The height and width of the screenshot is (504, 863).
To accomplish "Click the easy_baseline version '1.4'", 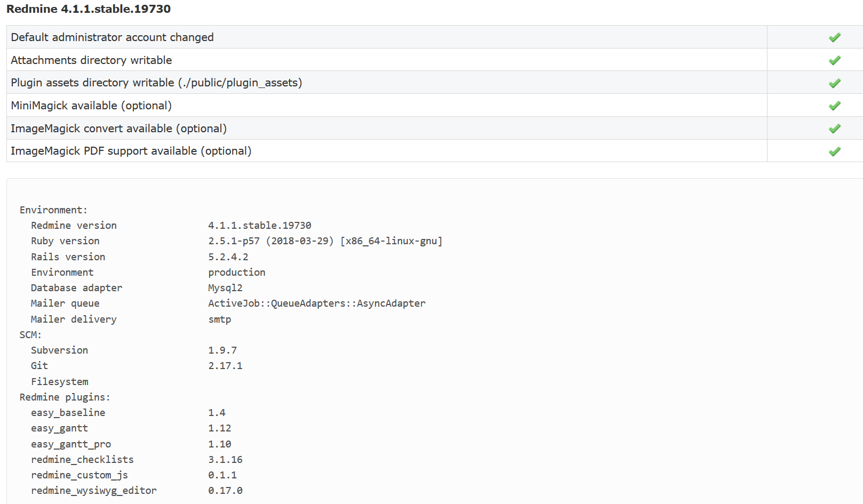I will tap(217, 413).
